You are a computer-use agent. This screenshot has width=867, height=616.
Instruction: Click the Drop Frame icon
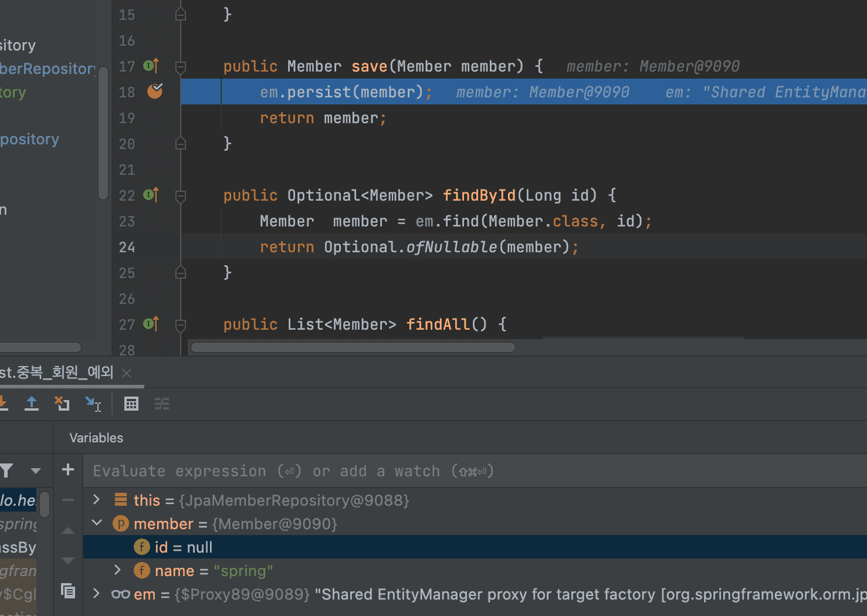tap(62, 404)
